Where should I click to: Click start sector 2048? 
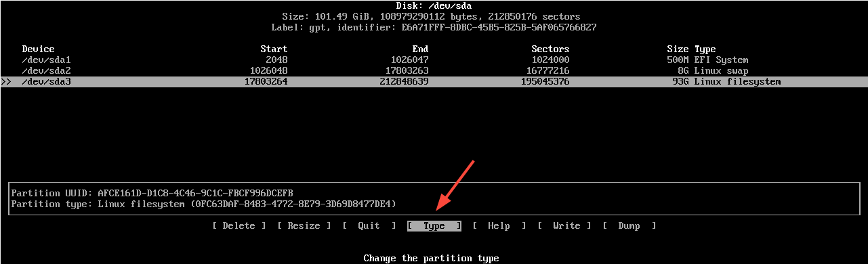click(276, 60)
